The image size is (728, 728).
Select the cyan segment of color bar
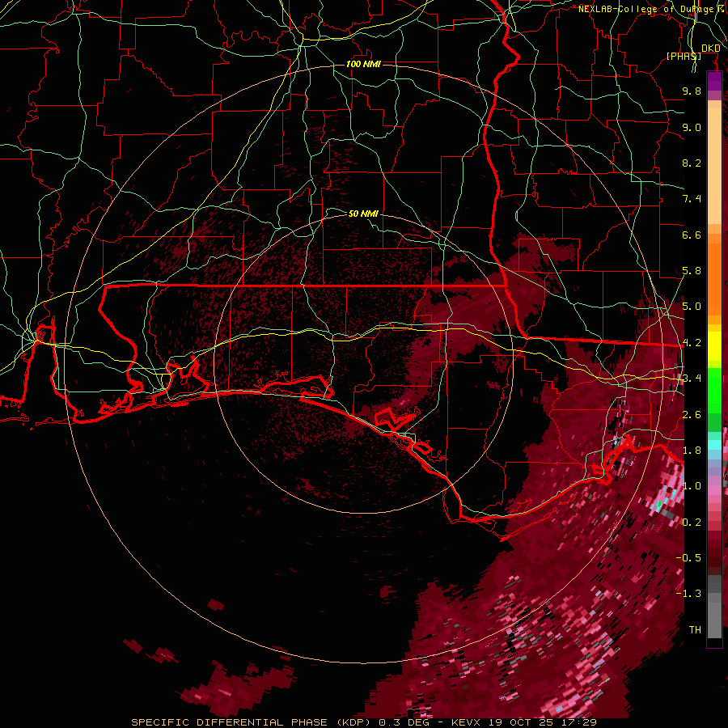tap(714, 445)
